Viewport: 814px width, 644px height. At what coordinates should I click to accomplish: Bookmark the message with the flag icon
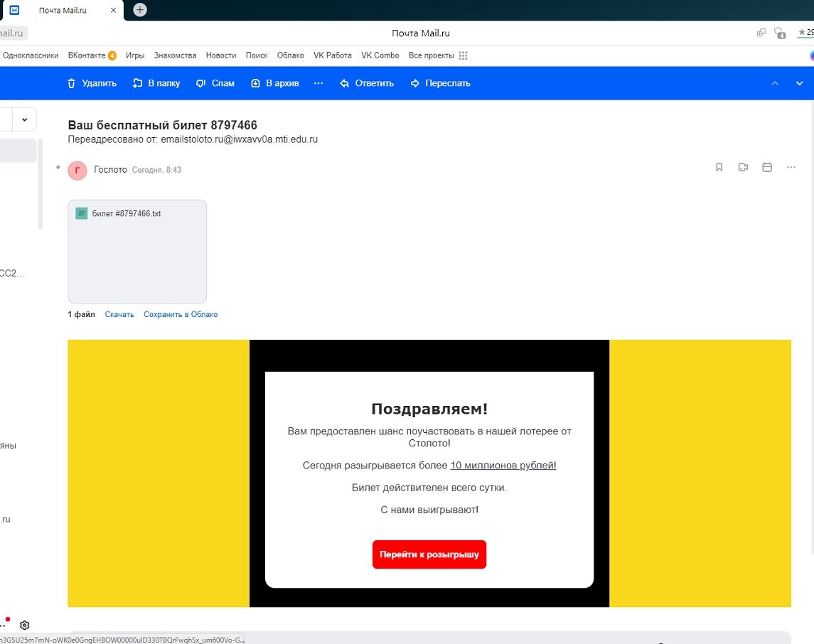[719, 167]
